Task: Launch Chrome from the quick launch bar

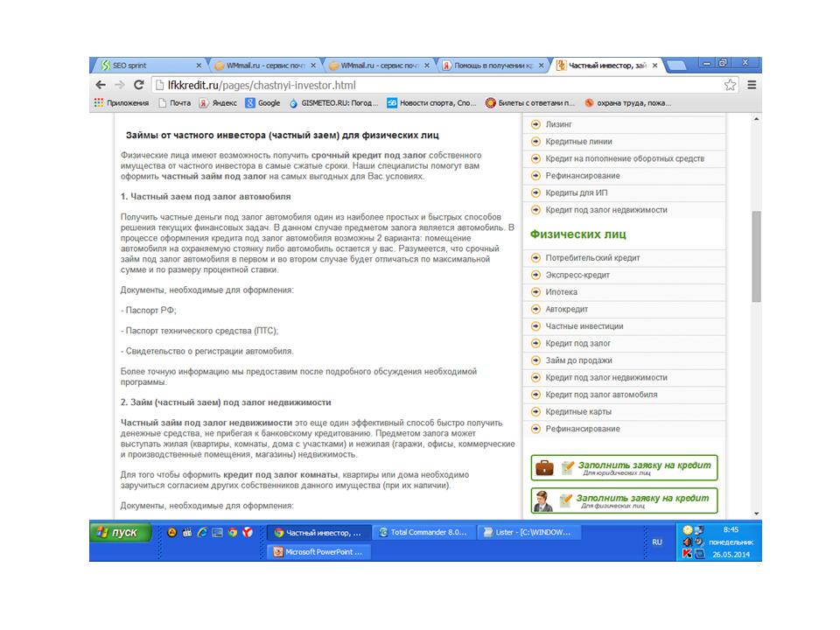Action: (233, 533)
